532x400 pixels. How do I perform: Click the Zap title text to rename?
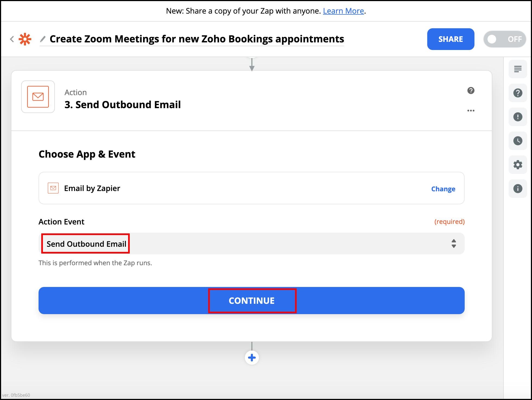197,39
